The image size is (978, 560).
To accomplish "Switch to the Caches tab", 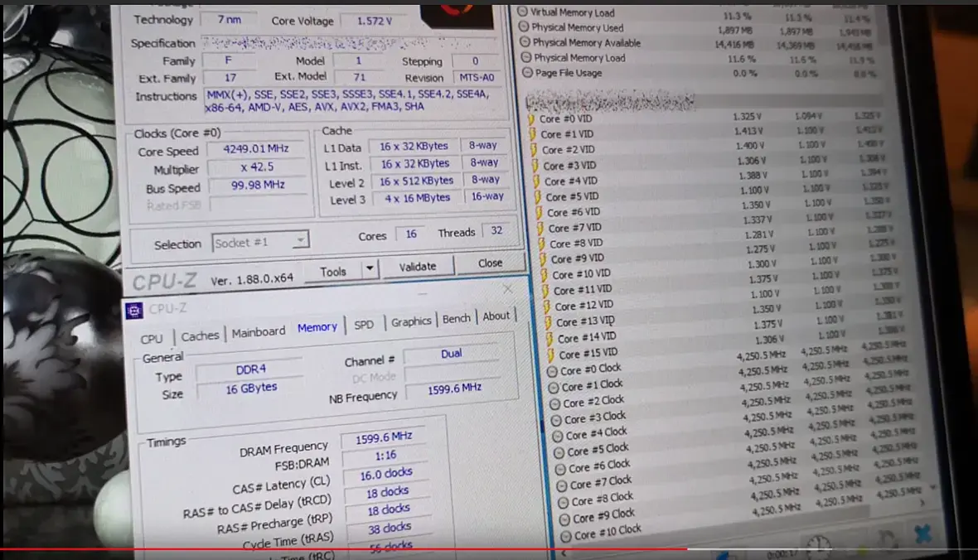I will 200,336.
